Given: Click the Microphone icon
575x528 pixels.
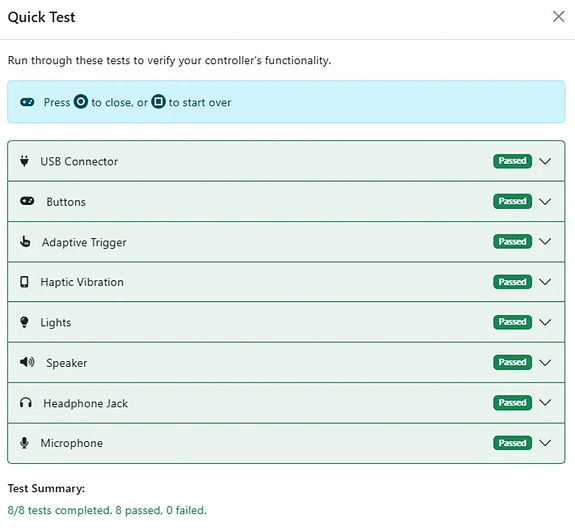Looking at the screenshot, I should pyautogui.click(x=24, y=443).
